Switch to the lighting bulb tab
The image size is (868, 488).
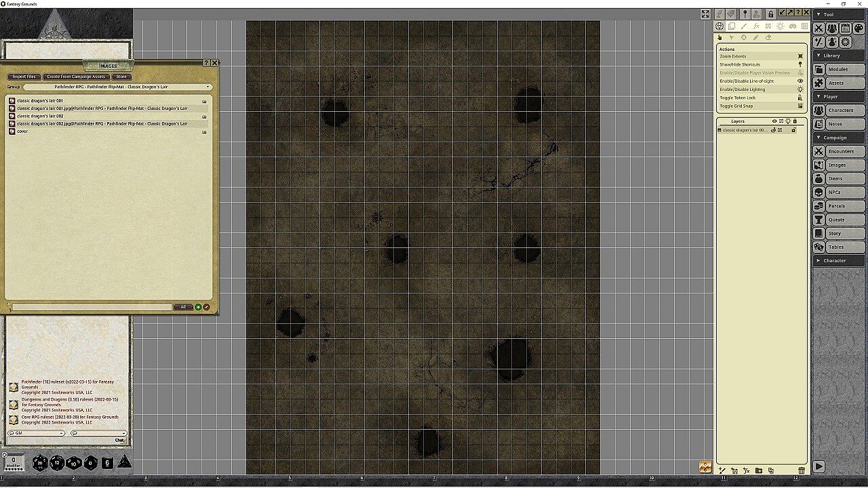(781, 26)
